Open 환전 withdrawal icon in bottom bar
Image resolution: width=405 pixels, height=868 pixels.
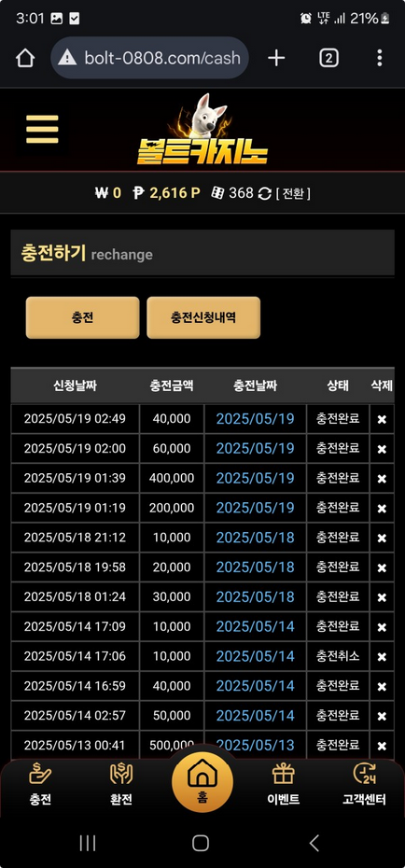coord(121,784)
